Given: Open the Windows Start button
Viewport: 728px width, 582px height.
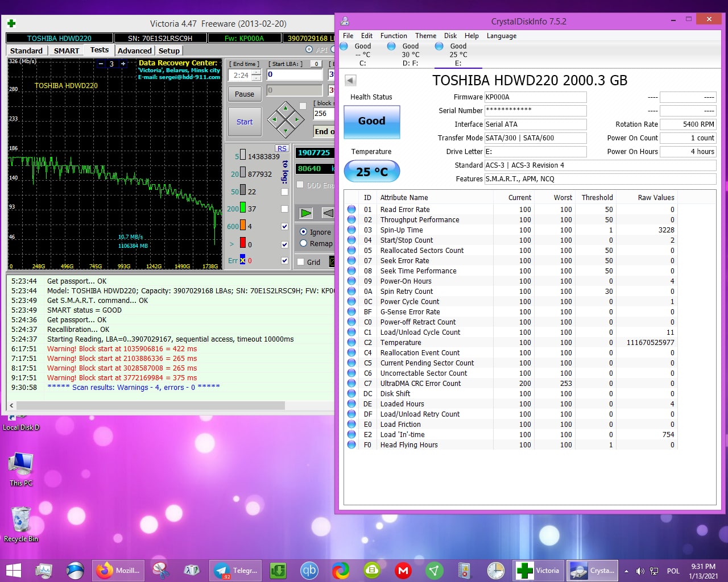Looking at the screenshot, I should 13,570.
